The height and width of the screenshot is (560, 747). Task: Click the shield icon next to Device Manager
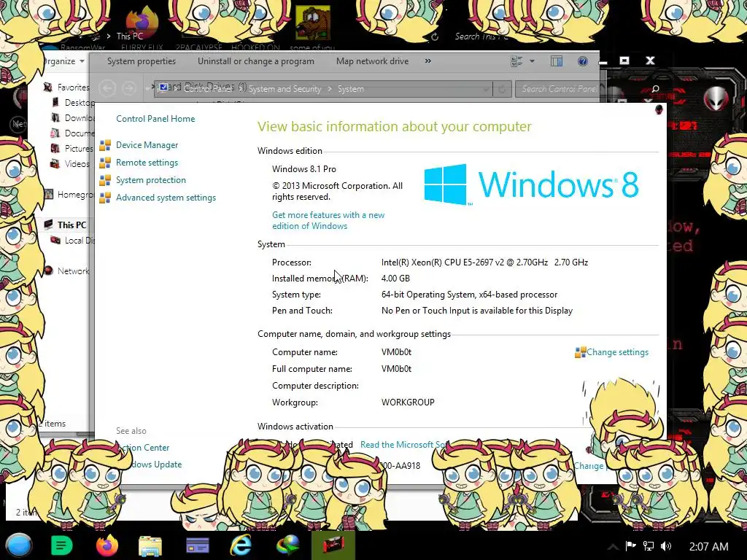[x=105, y=145]
